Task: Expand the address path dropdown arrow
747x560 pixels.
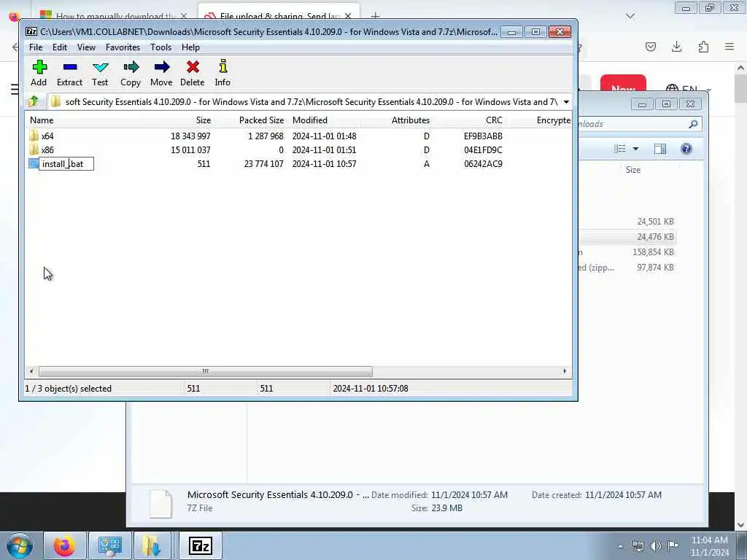Action: (x=566, y=102)
